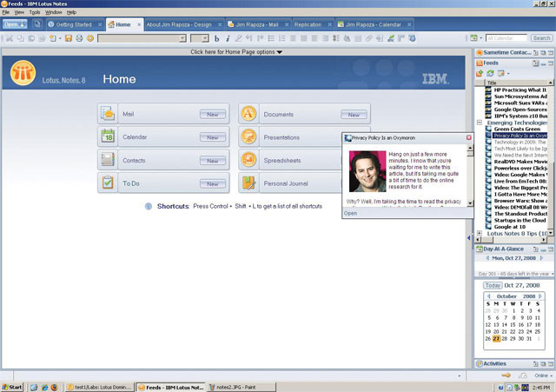This screenshot has width=556, height=392.
Task: Click the Contacts address book icon
Action: click(x=108, y=160)
